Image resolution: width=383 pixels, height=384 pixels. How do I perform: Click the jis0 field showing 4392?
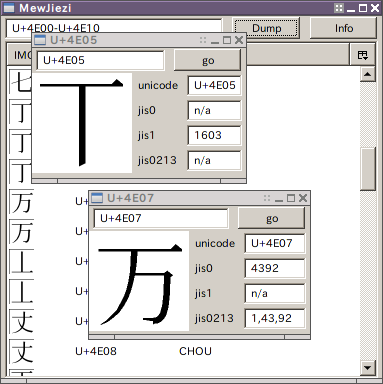point(275,268)
